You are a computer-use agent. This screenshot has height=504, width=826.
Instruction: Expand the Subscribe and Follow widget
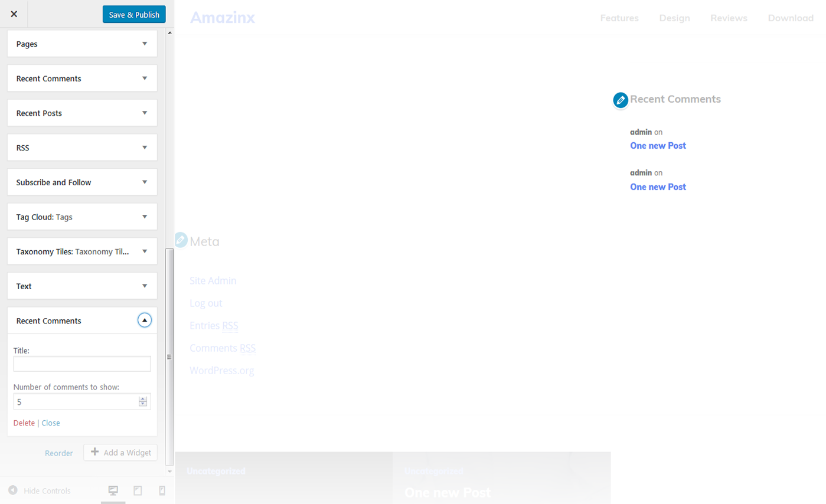tap(145, 182)
